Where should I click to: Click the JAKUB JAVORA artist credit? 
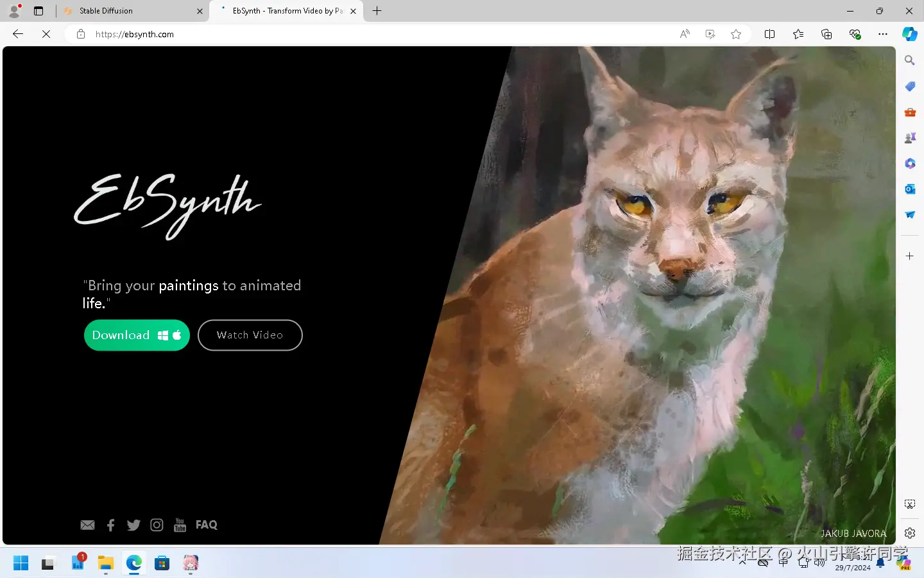(x=853, y=534)
